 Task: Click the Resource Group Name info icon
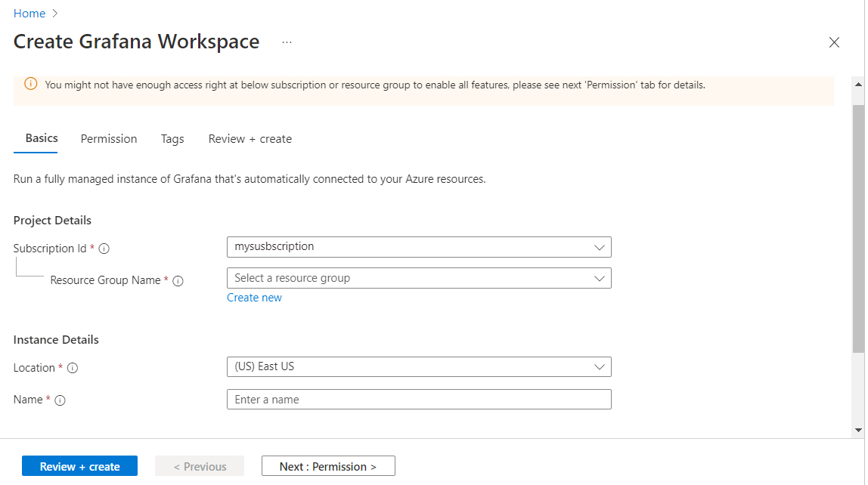pyautogui.click(x=178, y=280)
